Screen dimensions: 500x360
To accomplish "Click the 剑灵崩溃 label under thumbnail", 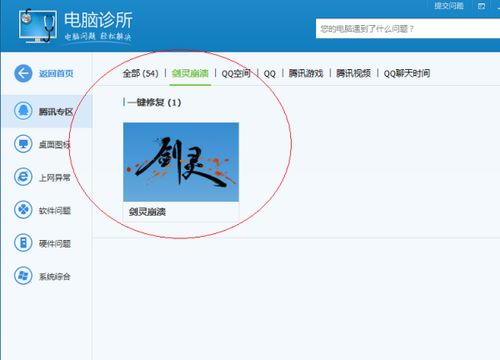I will coord(147,212).
